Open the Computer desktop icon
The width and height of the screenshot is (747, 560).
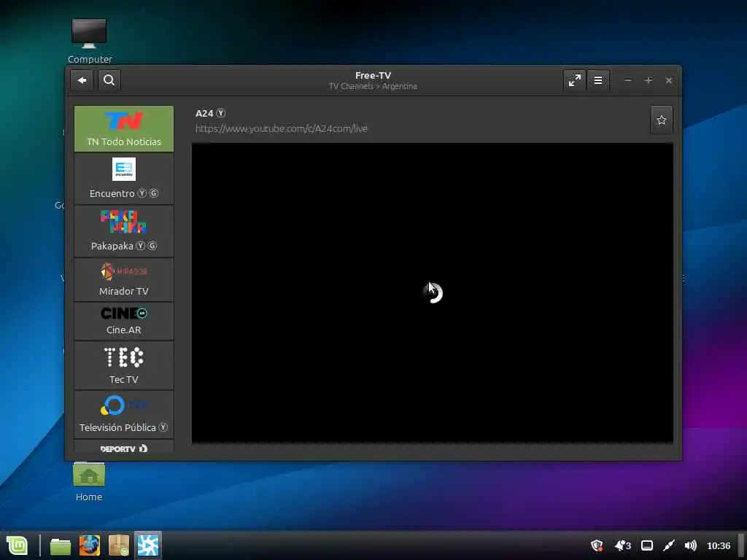tap(90, 41)
